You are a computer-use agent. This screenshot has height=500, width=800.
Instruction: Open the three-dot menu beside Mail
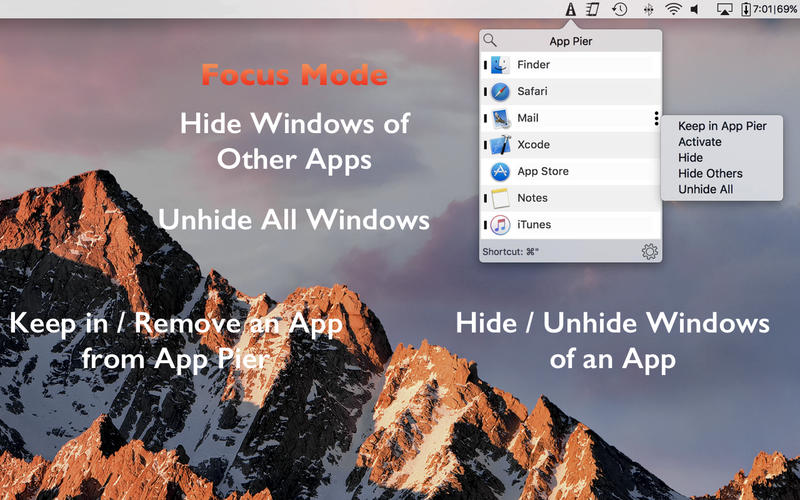(x=656, y=119)
